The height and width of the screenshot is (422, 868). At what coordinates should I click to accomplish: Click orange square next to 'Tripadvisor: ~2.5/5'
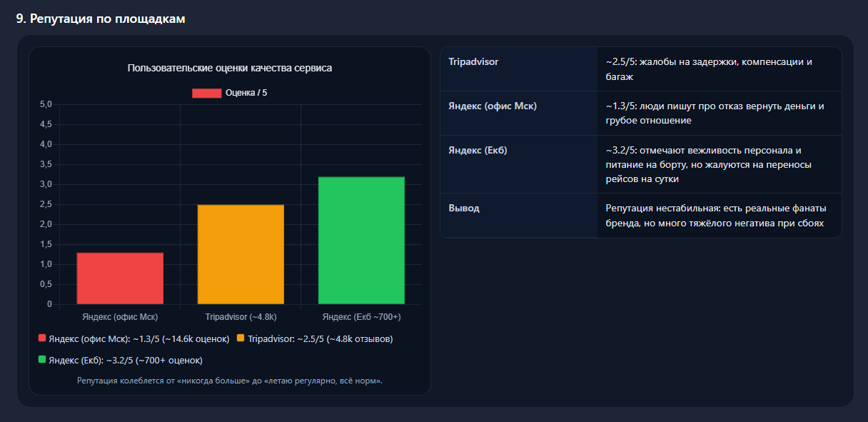(241, 338)
